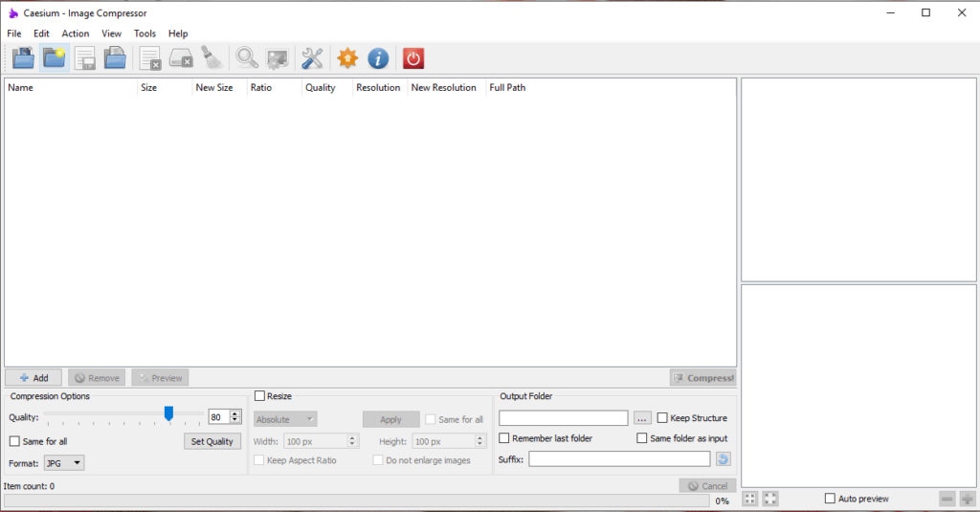980x512 pixels.
Task: Click the New Size column header
Action: (219, 87)
